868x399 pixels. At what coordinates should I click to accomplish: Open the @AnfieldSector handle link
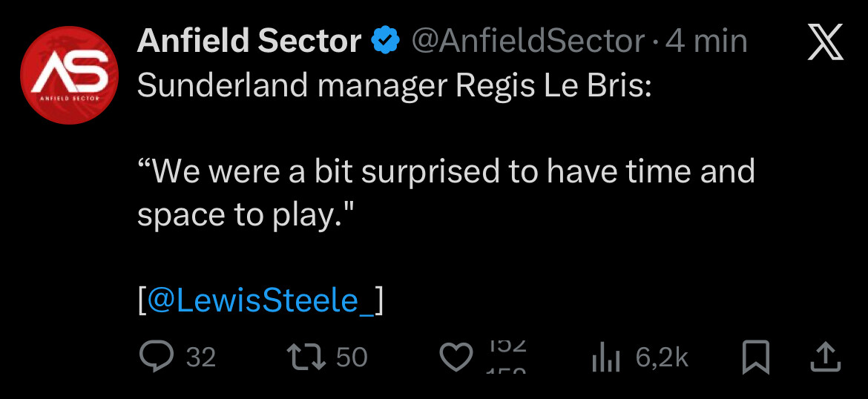[x=528, y=42]
